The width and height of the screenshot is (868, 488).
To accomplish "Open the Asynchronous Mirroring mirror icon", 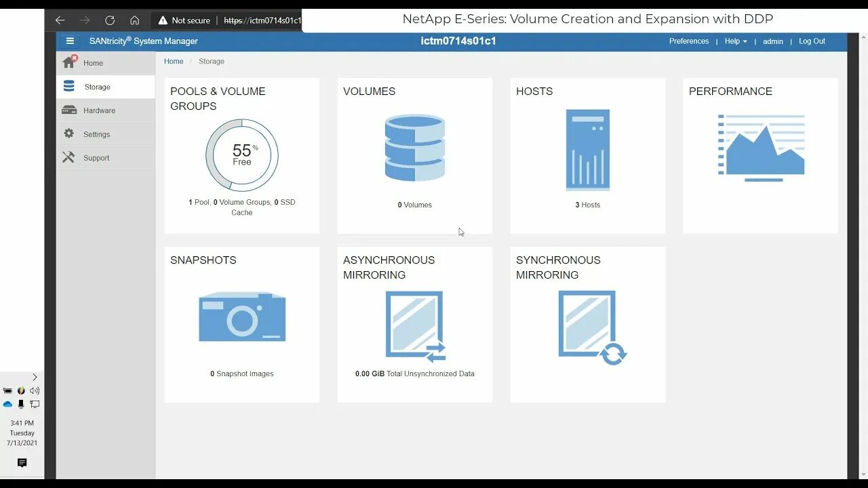I will tap(416, 327).
